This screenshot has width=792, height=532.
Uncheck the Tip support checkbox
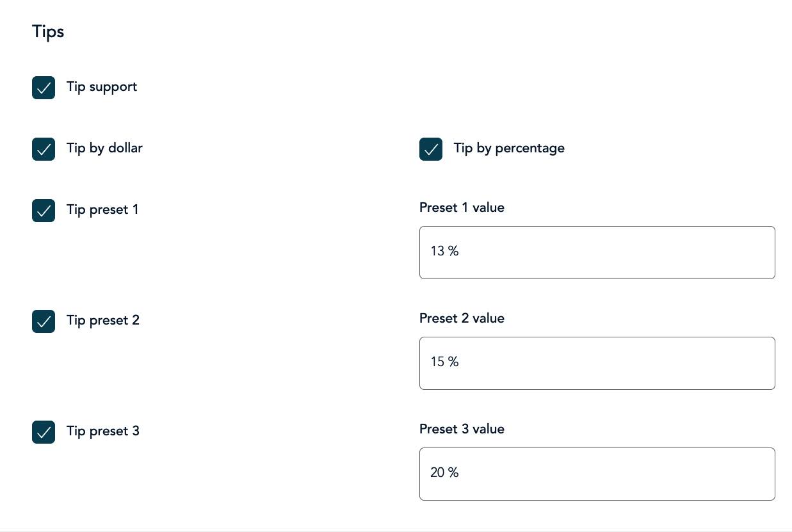pos(44,88)
